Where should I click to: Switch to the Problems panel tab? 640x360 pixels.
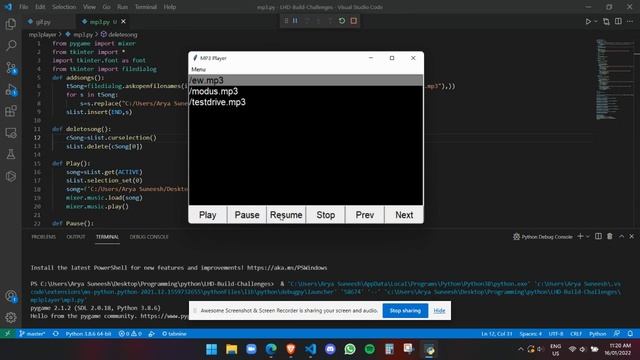(x=43, y=237)
